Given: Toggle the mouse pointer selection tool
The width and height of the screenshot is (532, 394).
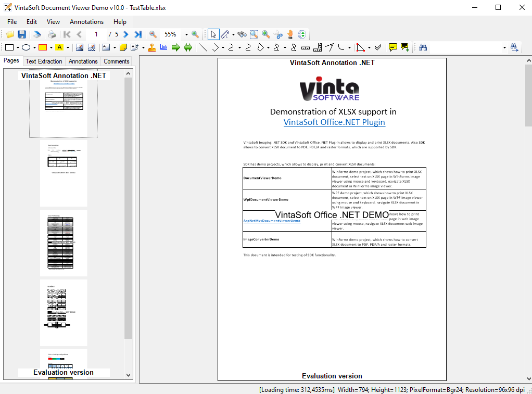Looking at the screenshot, I should (213, 34).
